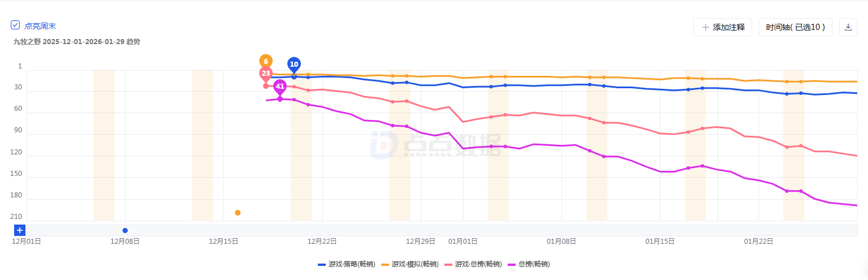This screenshot has height=280, width=868.
Task: Uncheck the 点亮周末 checkbox
Action: [x=16, y=25]
